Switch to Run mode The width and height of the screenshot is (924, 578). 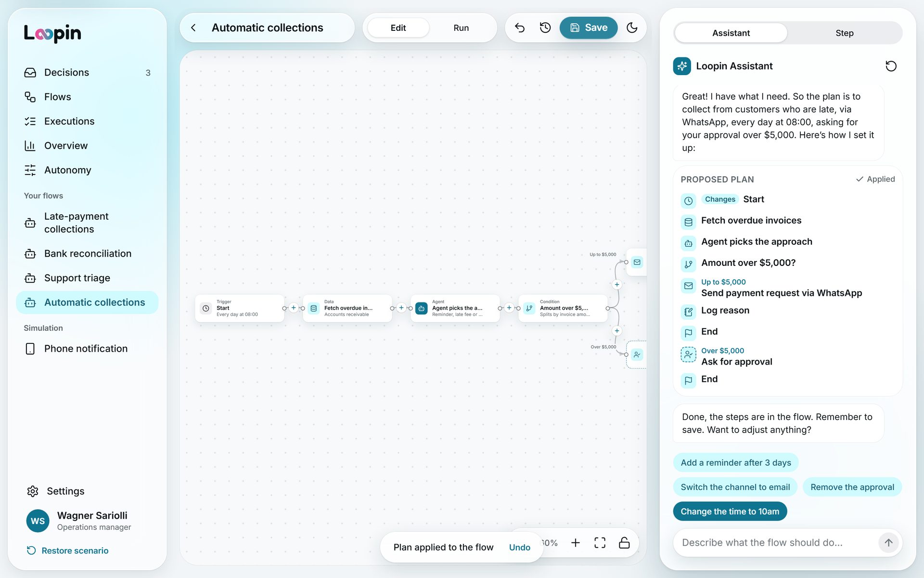tap(461, 28)
